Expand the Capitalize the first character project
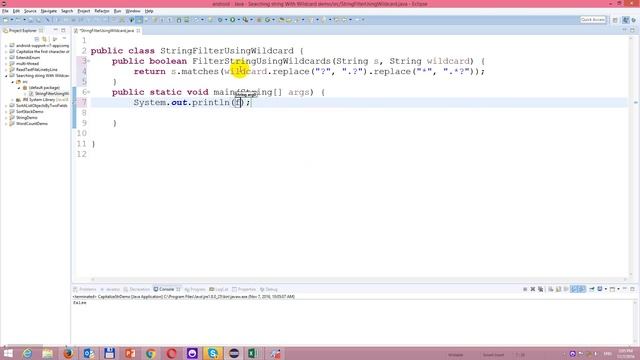 7,52
